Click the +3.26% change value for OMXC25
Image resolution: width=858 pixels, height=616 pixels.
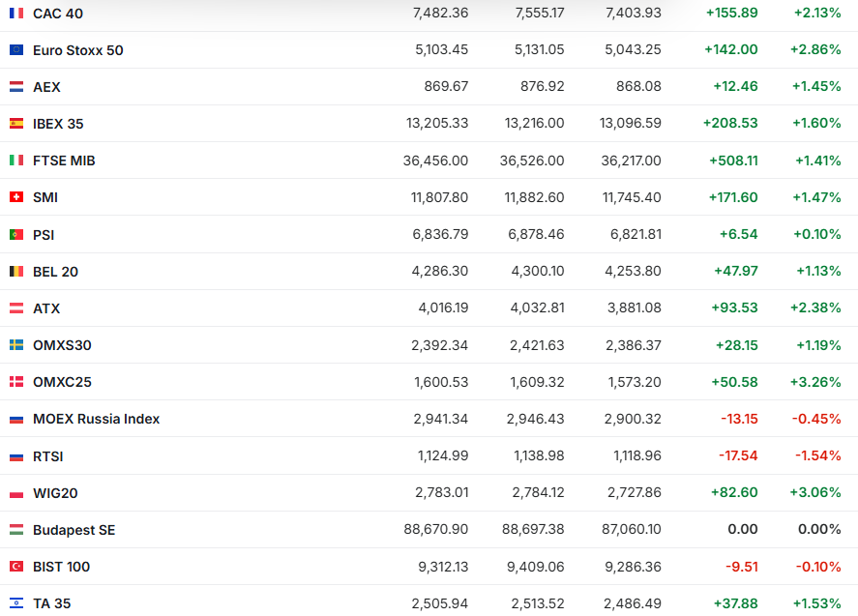pos(815,382)
